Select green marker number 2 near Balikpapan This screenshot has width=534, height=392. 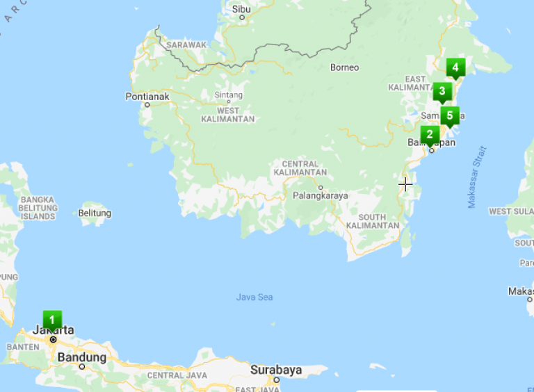[430, 135]
